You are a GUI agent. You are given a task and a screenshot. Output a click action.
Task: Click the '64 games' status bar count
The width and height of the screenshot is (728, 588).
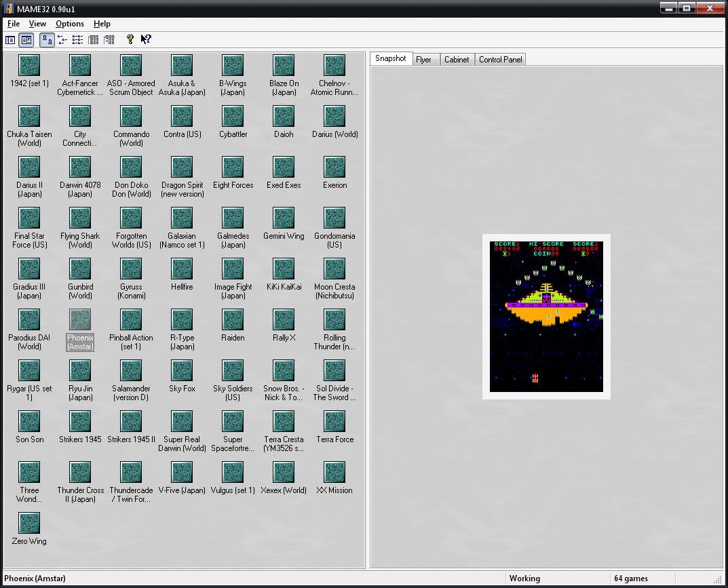(630, 579)
